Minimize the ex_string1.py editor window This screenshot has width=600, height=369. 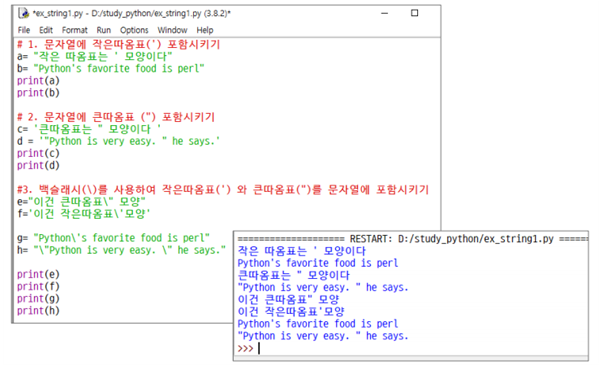click(x=385, y=13)
